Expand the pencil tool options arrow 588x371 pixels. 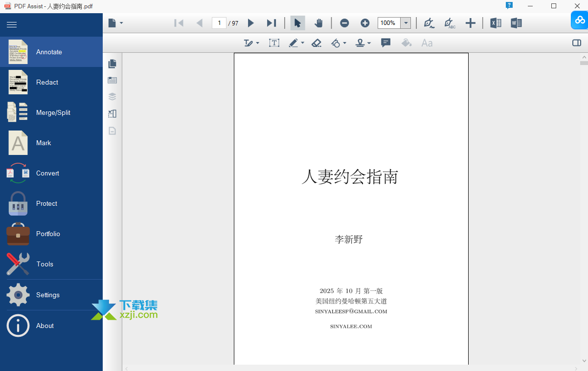(302, 43)
